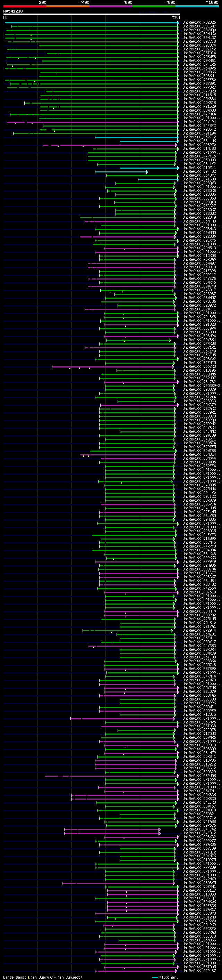Select hit label UniRef100_B2WKF1
Screen dimensions: 222x980
(199, 309)
